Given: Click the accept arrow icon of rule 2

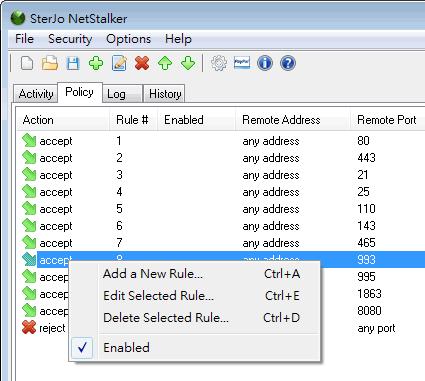Looking at the screenshot, I should [29, 158].
